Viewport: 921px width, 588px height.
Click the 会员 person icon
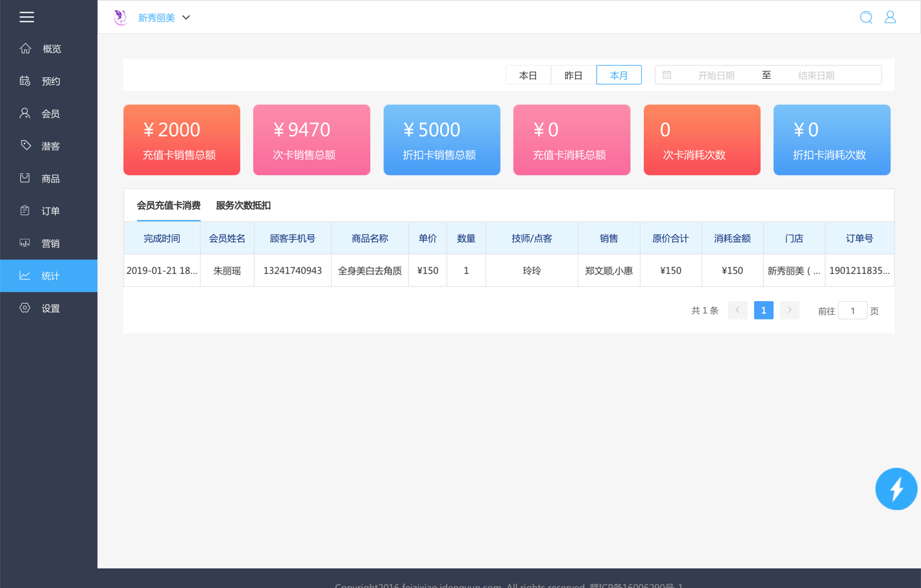click(25, 113)
